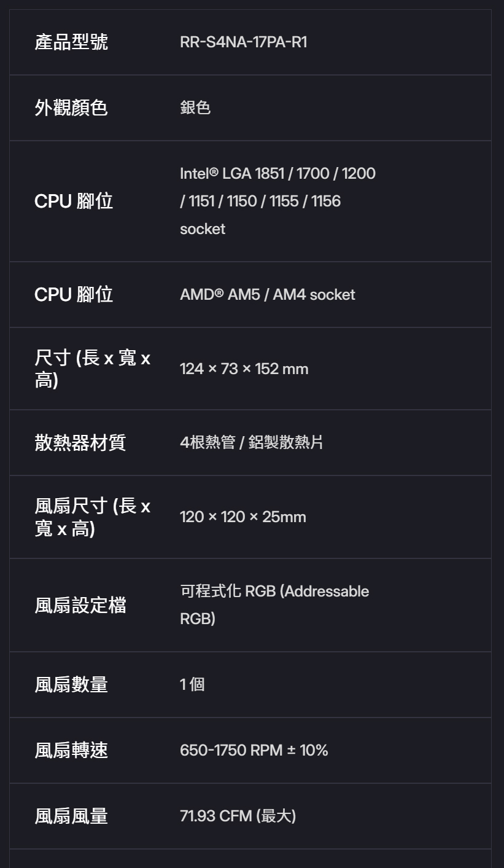
Task: Click the CPU 腳位 label in the Intel row
Action: click(74, 201)
